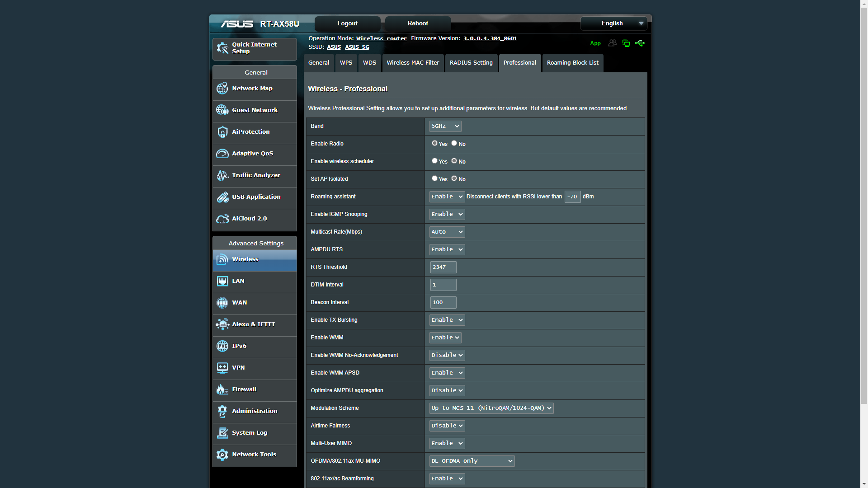Image resolution: width=868 pixels, height=488 pixels.
Task: Open the USB Application icon
Action: [x=222, y=197]
